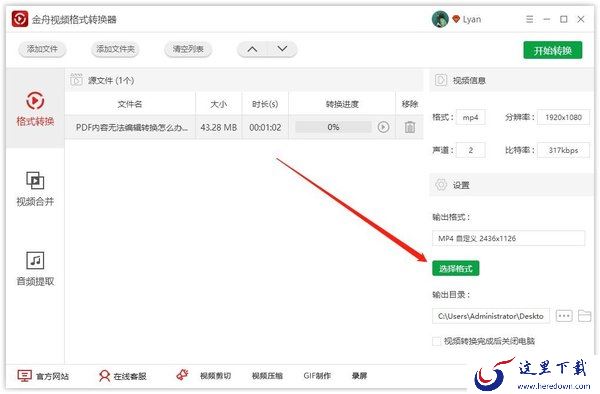Open the output folder icon

click(x=584, y=316)
